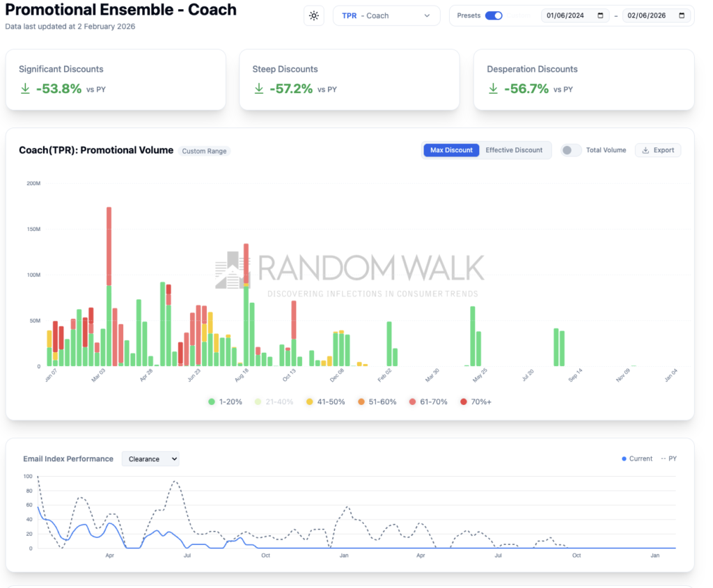Disable the Presets toggle switch

(494, 16)
